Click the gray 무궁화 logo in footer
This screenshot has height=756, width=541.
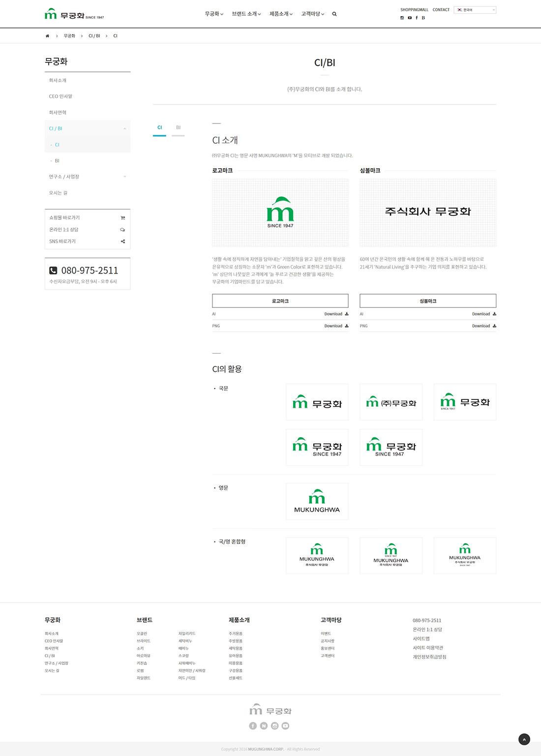[270, 710]
